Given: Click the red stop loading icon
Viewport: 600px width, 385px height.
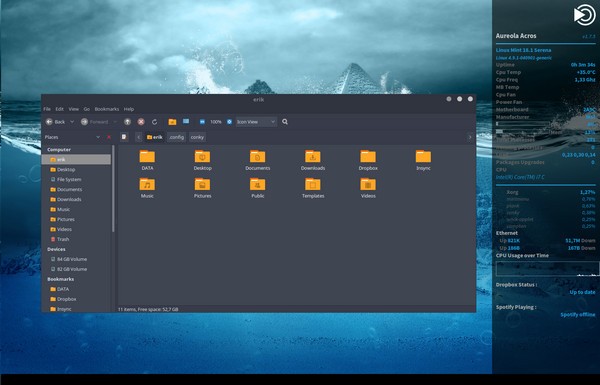Looking at the screenshot, I should pos(141,122).
